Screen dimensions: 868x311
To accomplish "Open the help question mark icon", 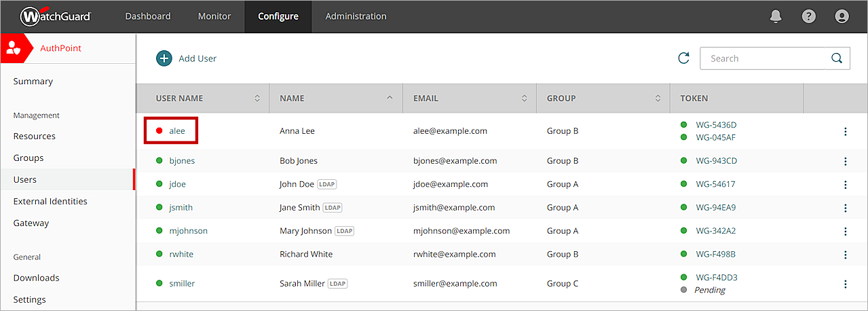I will point(808,16).
